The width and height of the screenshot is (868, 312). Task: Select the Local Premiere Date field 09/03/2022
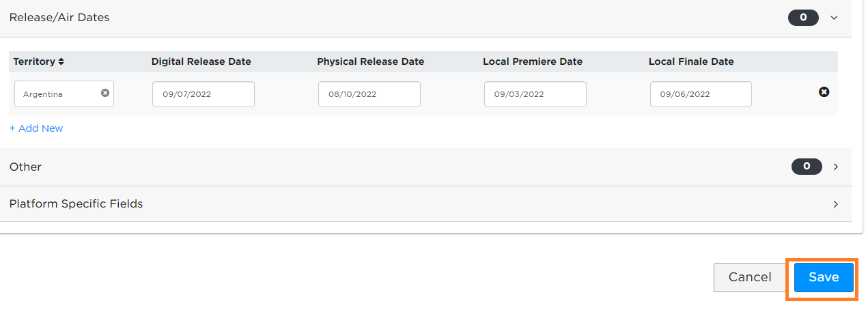[535, 94]
